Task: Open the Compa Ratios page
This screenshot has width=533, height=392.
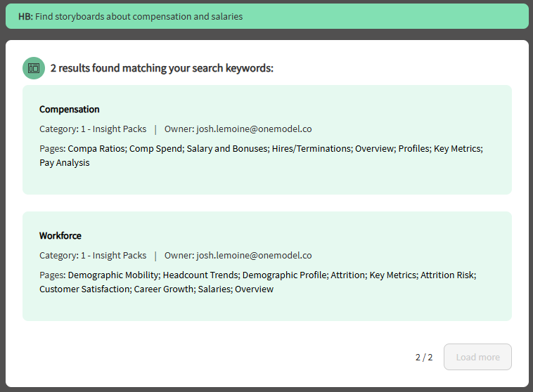Action: (96, 149)
